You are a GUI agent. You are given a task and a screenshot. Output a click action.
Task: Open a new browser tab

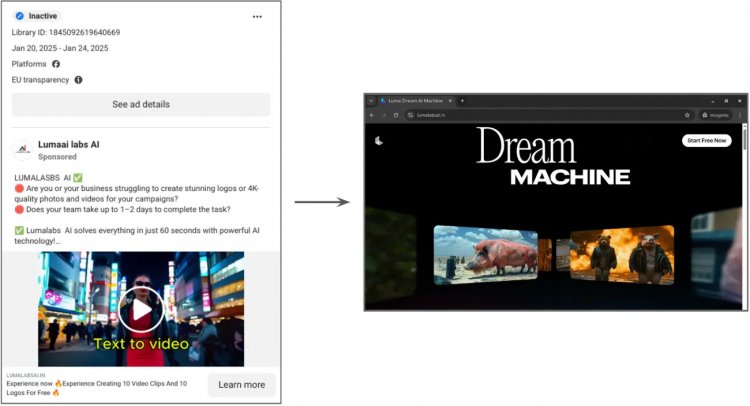pyautogui.click(x=462, y=101)
